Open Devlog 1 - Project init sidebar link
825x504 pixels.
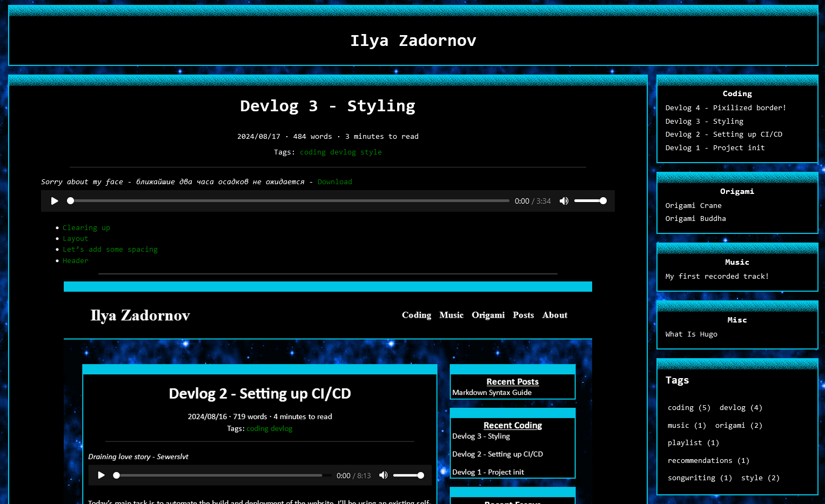[715, 148]
